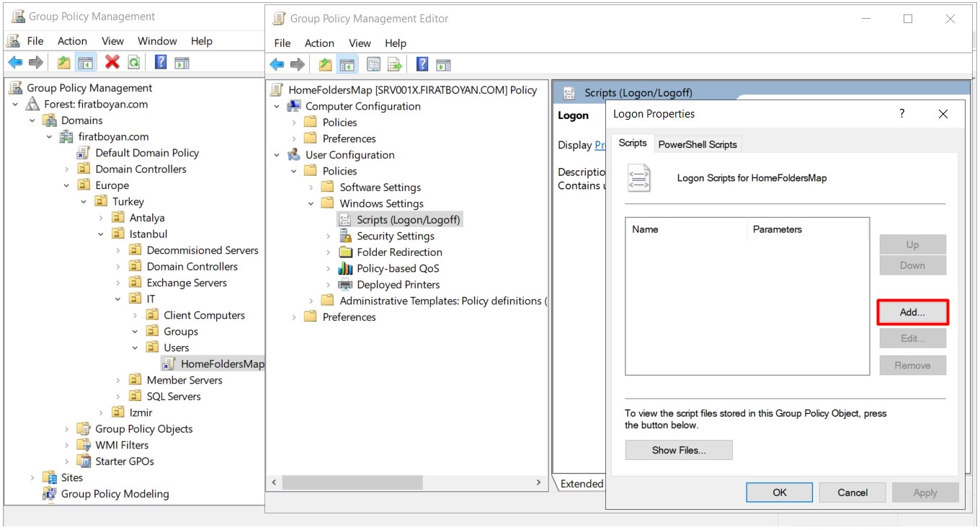This screenshot has width=980, height=530.
Task: Click Name column header in scripts list
Action: (687, 229)
